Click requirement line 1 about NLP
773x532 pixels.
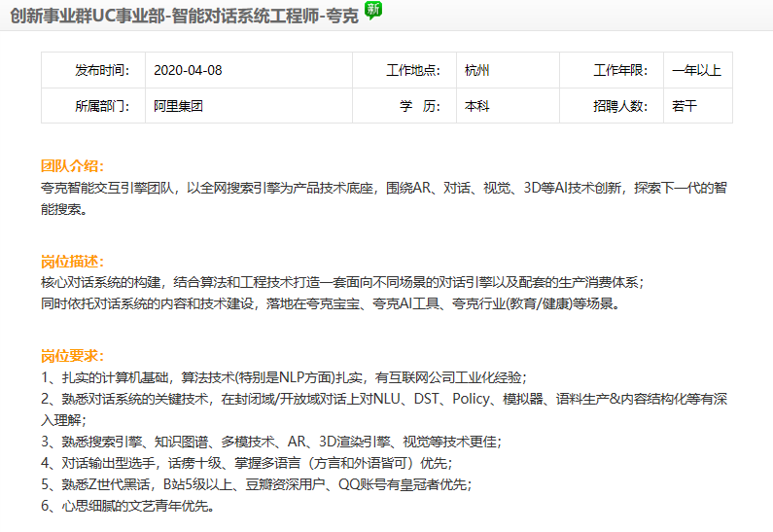(284, 377)
